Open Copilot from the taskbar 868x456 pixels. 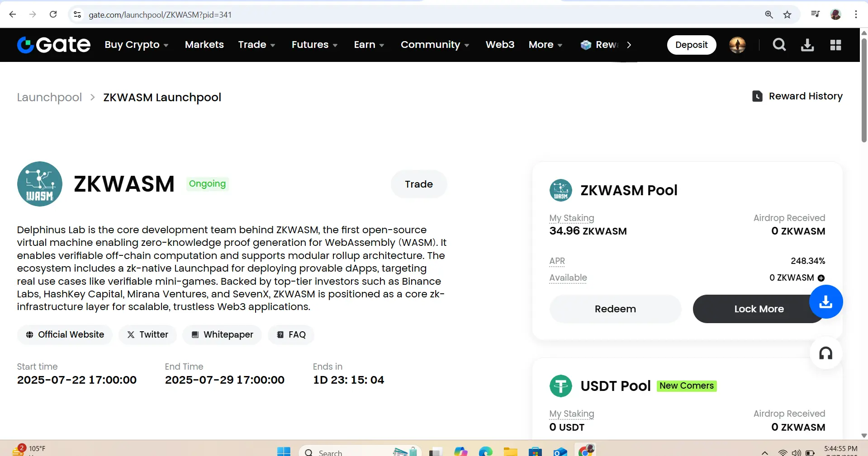pos(460,451)
